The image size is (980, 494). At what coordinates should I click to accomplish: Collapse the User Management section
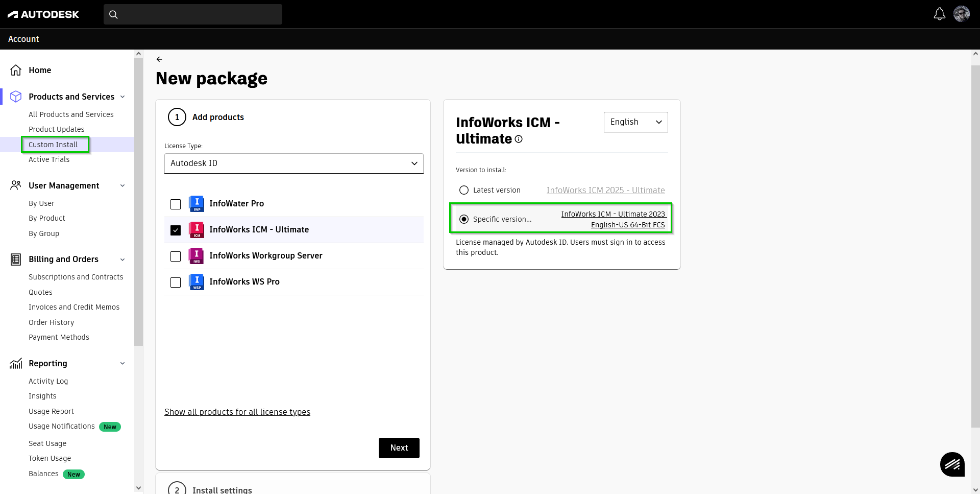click(x=122, y=186)
